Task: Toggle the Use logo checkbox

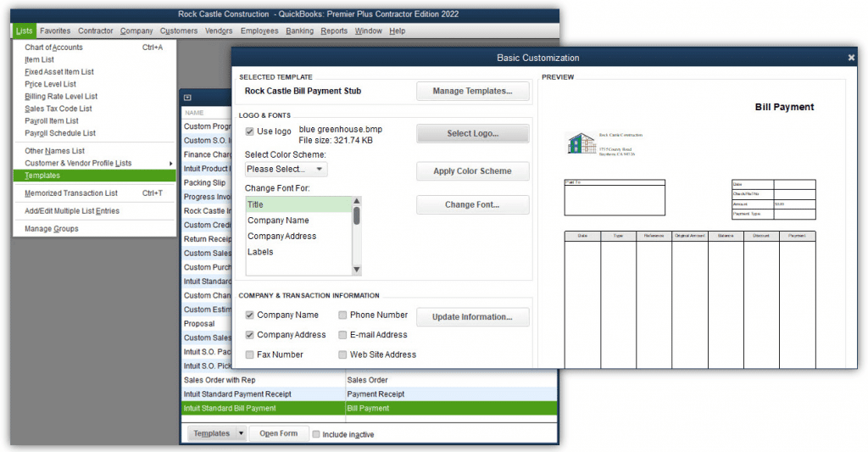Action: click(250, 131)
